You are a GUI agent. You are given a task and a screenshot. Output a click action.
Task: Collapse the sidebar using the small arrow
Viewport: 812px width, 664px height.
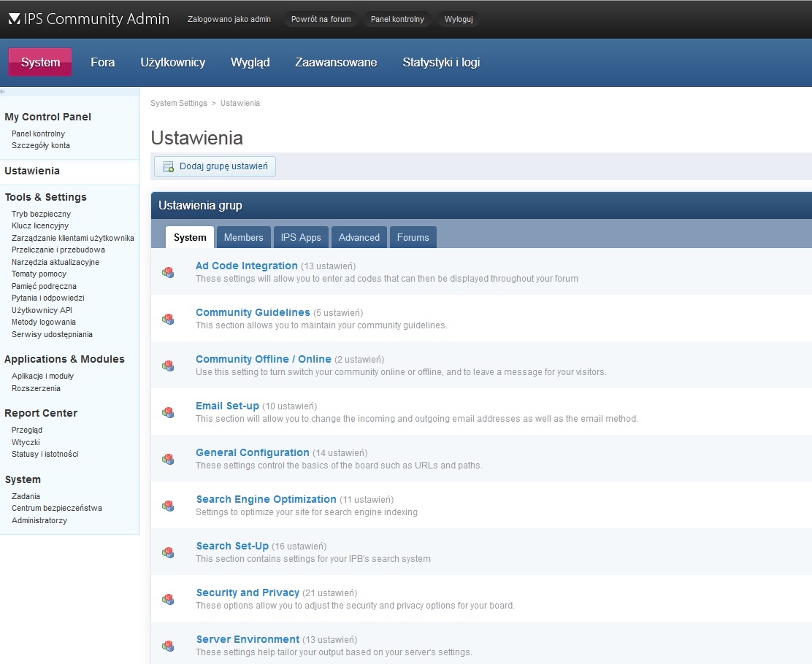(x=3, y=92)
